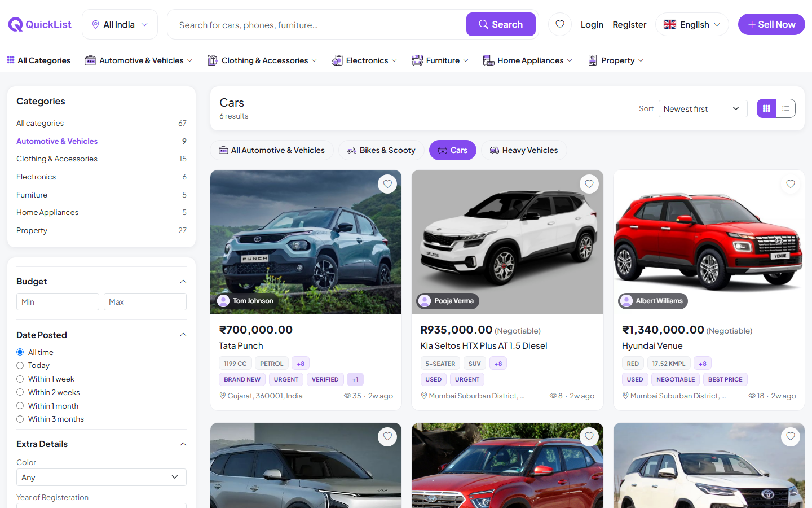
Task: Open Electronics menu in nav bar
Action: pyautogui.click(x=364, y=60)
